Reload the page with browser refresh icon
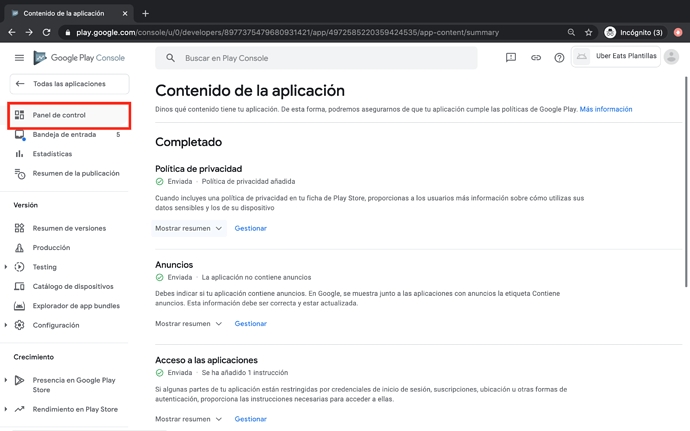Viewport: 690px width, 431px height. 46,32
